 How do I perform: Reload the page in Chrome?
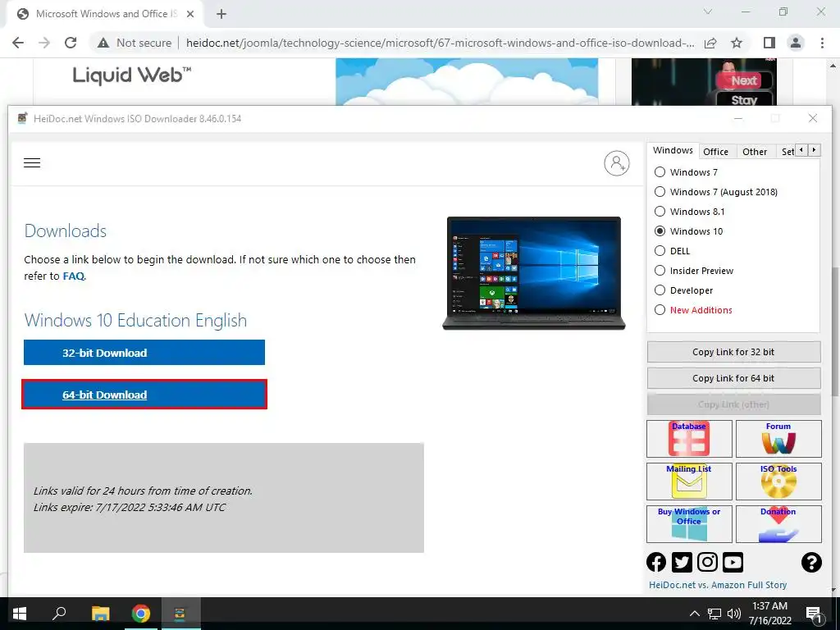(71, 43)
